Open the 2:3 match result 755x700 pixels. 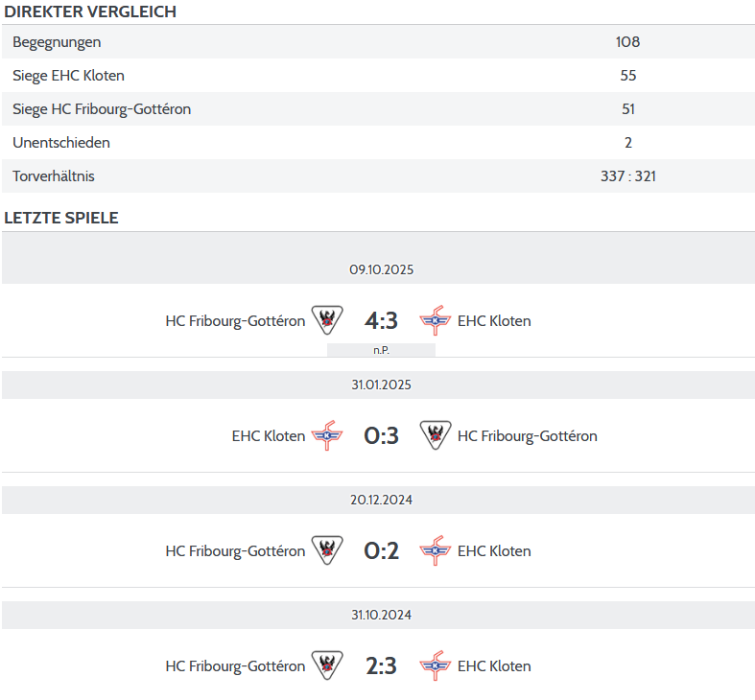[x=381, y=665]
